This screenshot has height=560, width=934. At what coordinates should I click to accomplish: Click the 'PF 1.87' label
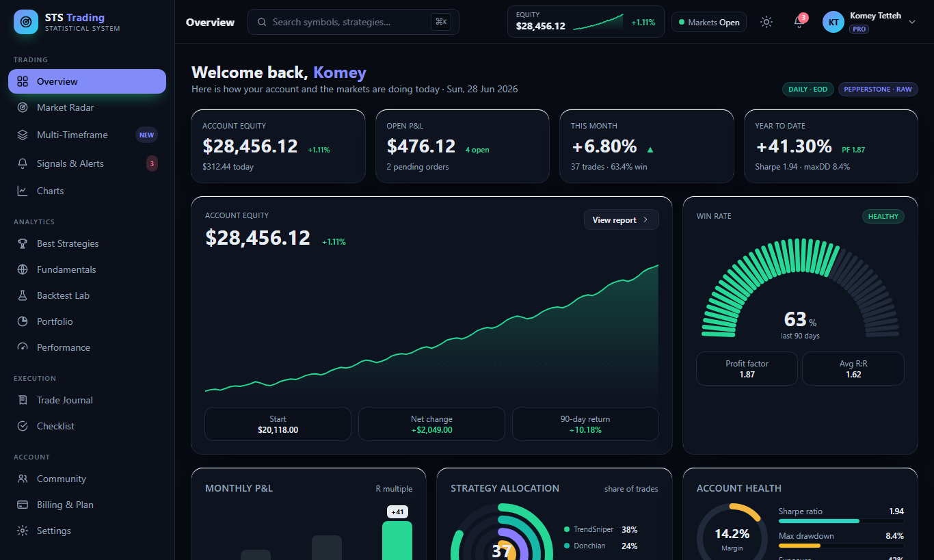point(853,150)
